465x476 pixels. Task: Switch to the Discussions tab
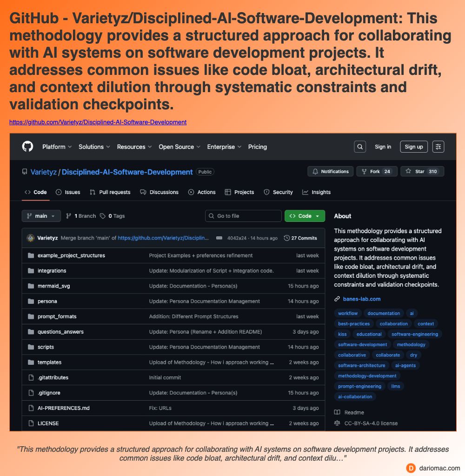point(159,192)
